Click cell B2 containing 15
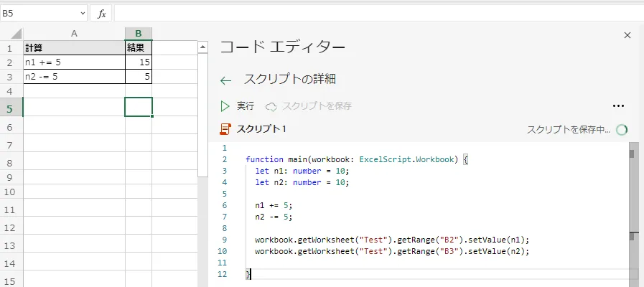This screenshot has height=287, width=644. tap(139, 62)
